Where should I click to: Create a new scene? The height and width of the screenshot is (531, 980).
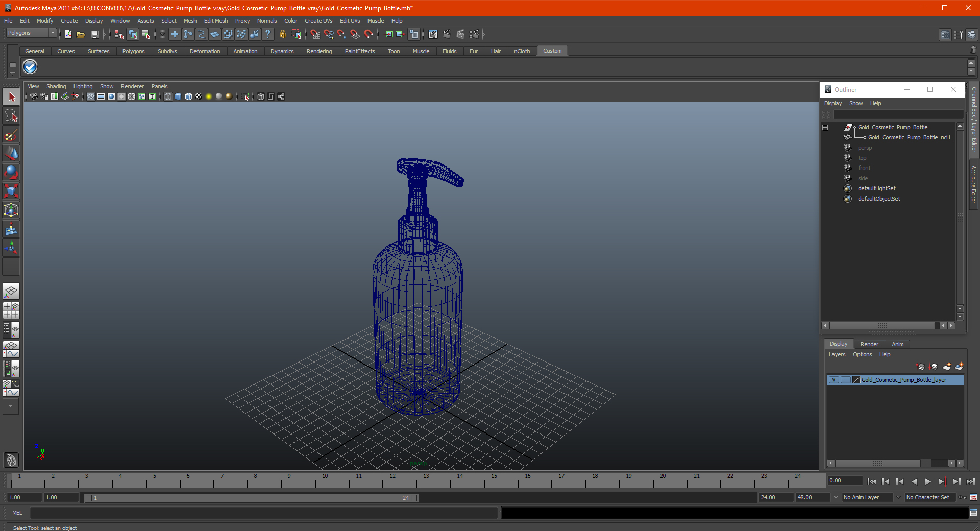pyautogui.click(x=68, y=34)
